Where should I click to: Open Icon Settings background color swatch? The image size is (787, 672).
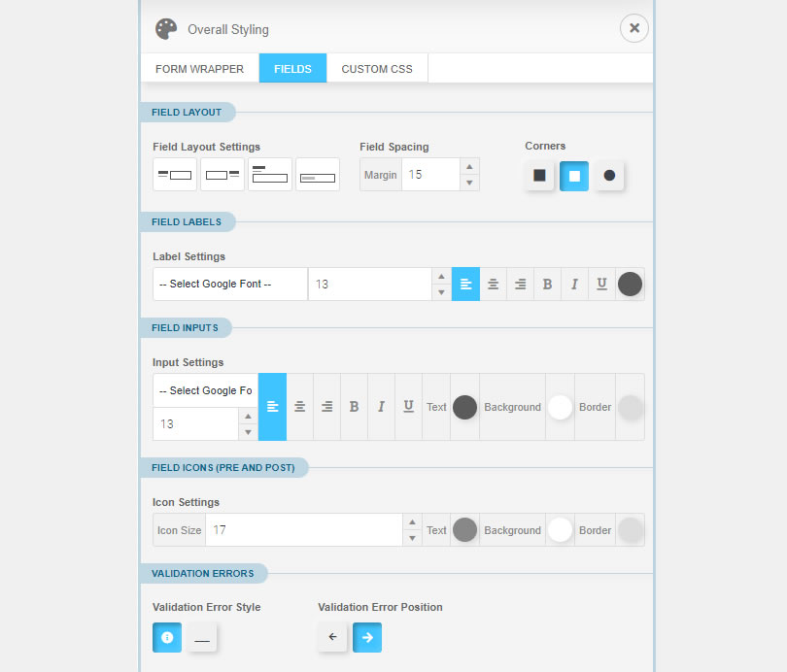(561, 530)
